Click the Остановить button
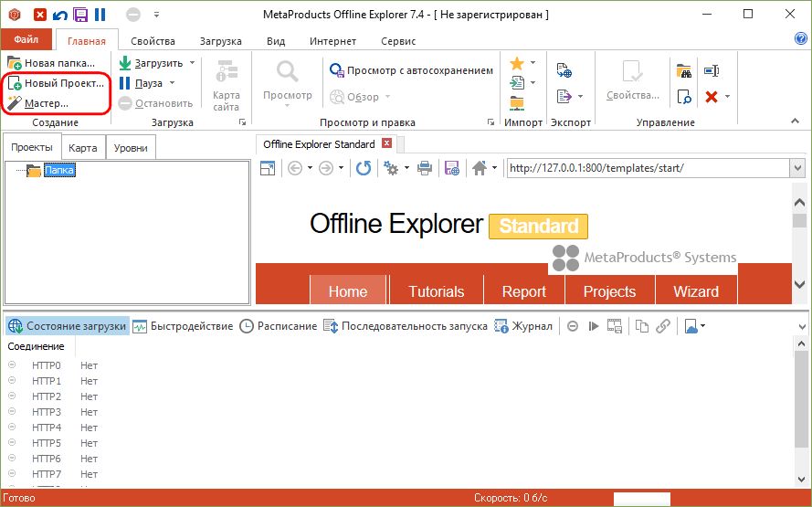Viewport: 812px width, 507px height. click(156, 103)
